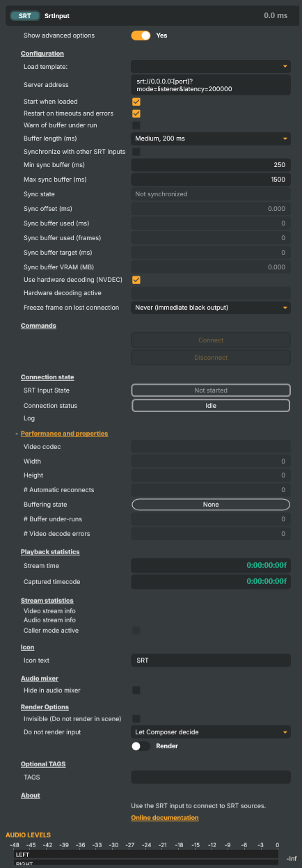Viewport: 302px width, 868px height.
Task: Open Freeze frame on lost connection dropdown
Action: pos(211,307)
